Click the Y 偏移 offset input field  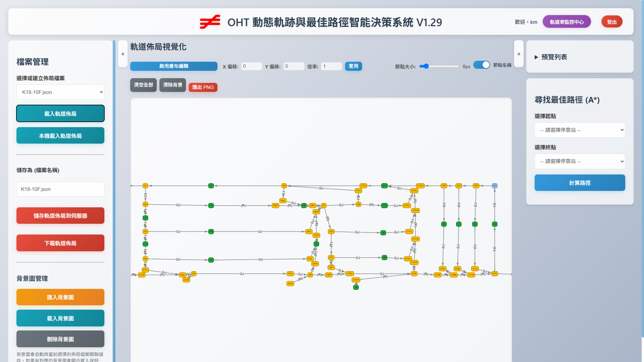click(x=294, y=66)
